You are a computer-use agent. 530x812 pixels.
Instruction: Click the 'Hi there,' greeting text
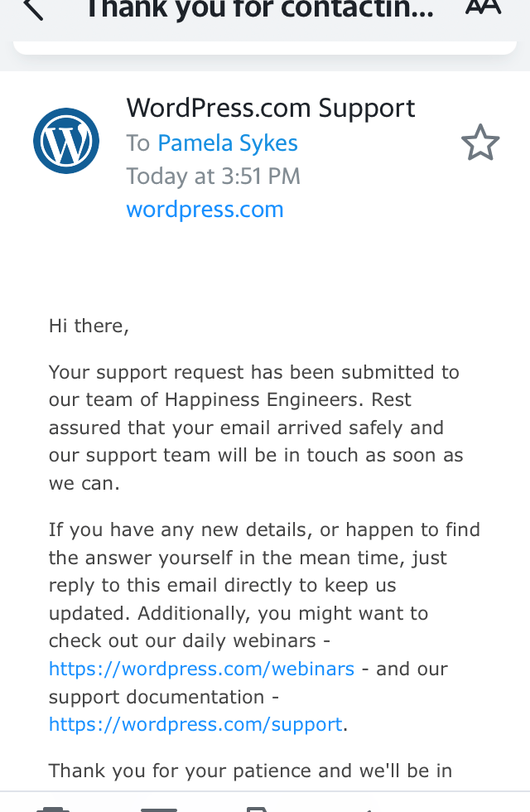point(89,326)
